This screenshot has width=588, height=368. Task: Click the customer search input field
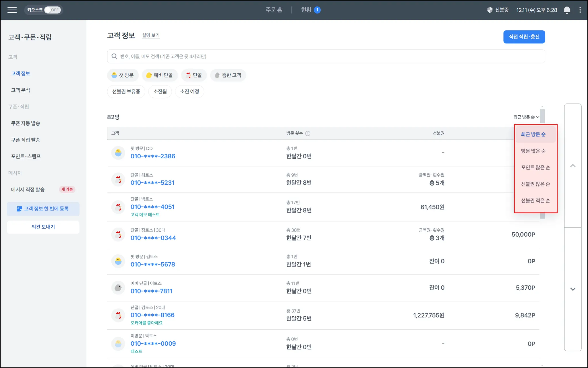[326, 57]
